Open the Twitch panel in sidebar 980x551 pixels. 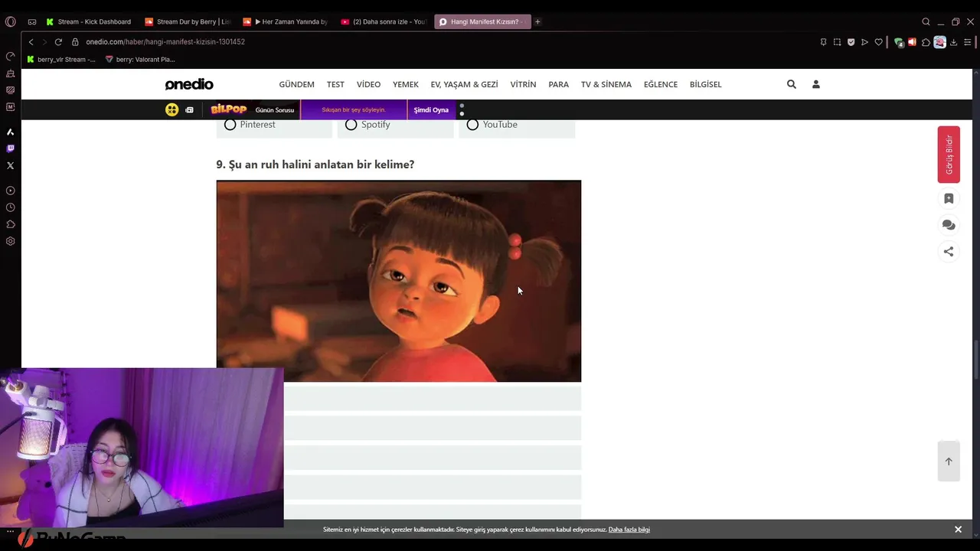pyautogui.click(x=10, y=148)
